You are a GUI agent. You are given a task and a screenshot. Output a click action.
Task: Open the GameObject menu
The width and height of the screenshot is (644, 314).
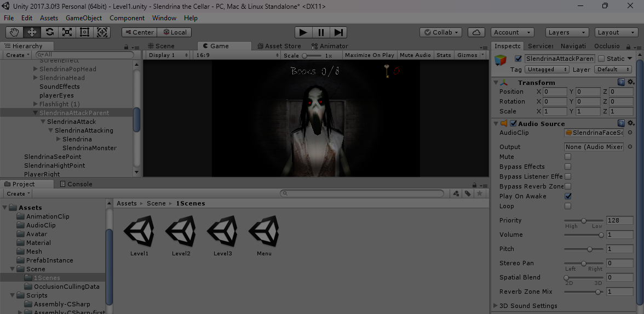click(84, 18)
